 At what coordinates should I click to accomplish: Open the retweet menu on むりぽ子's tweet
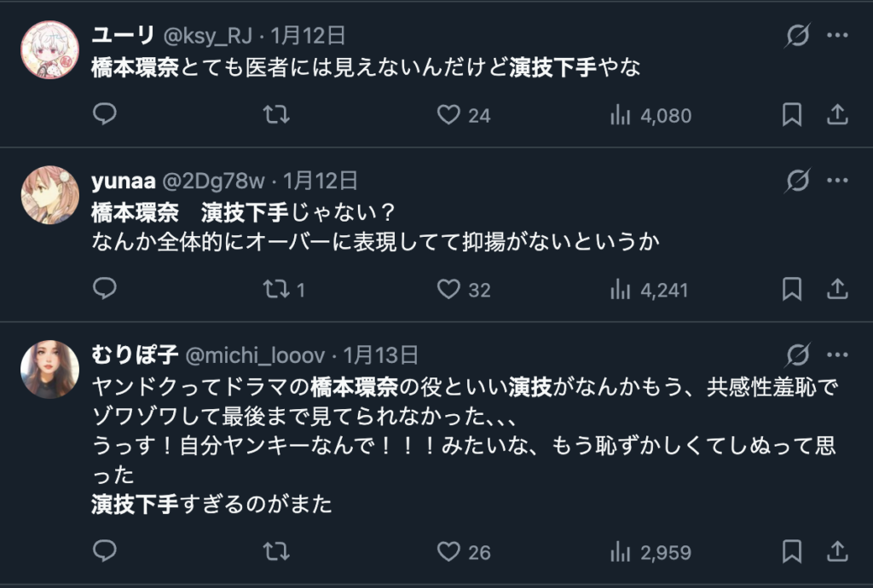pyautogui.click(x=275, y=551)
